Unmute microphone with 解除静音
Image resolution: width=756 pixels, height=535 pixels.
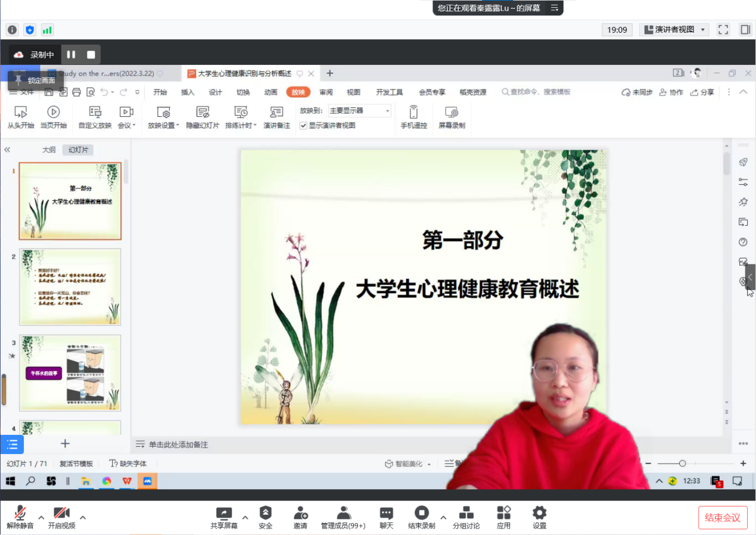20,513
